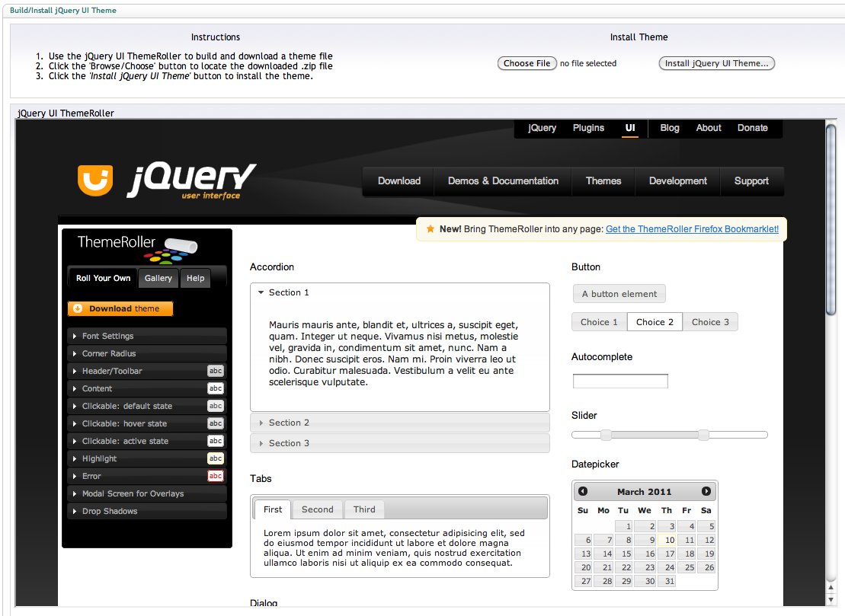Click the vertical scrollbar thumb
This screenshot has width=845, height=616.
point(831,220)
